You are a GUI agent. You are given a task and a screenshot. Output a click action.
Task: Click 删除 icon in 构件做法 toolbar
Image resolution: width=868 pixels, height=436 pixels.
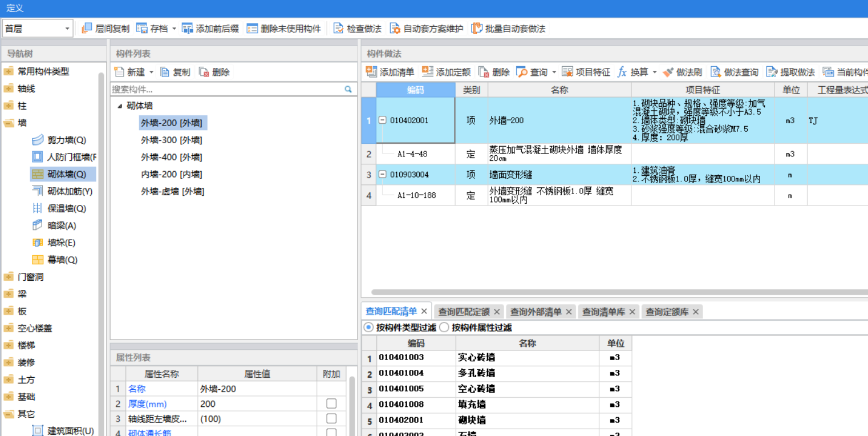(x=484, y=72)
